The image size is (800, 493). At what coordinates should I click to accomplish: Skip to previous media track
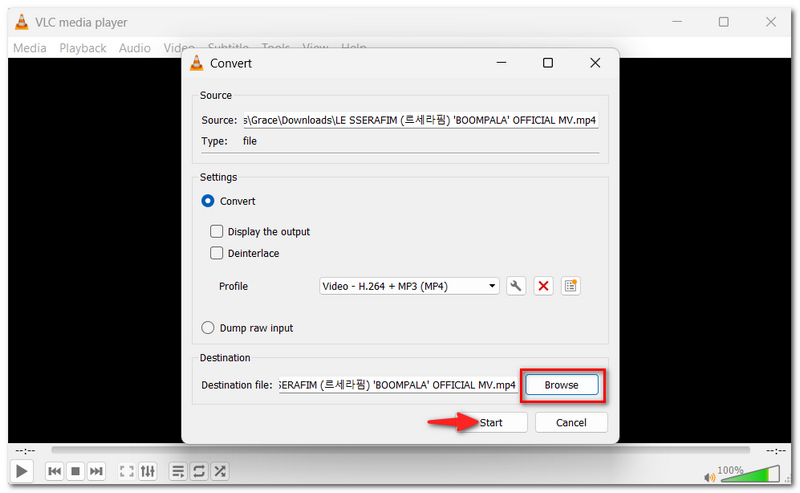tap(55, 471)
